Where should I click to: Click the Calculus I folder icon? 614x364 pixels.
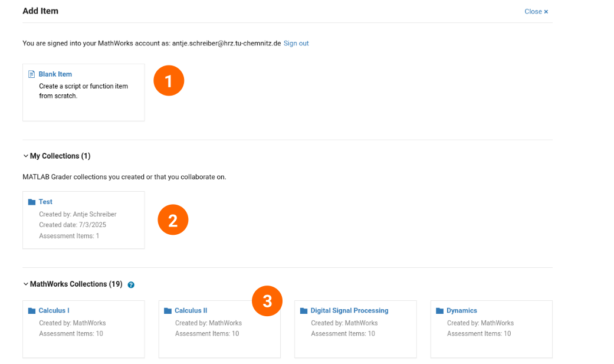(32, 311)
